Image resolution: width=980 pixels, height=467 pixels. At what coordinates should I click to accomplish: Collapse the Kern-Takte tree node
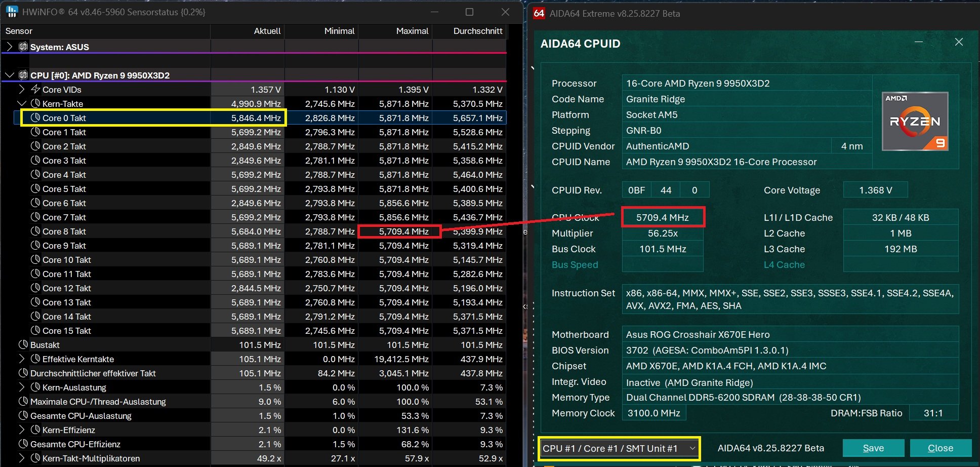(x=22, y=103)
